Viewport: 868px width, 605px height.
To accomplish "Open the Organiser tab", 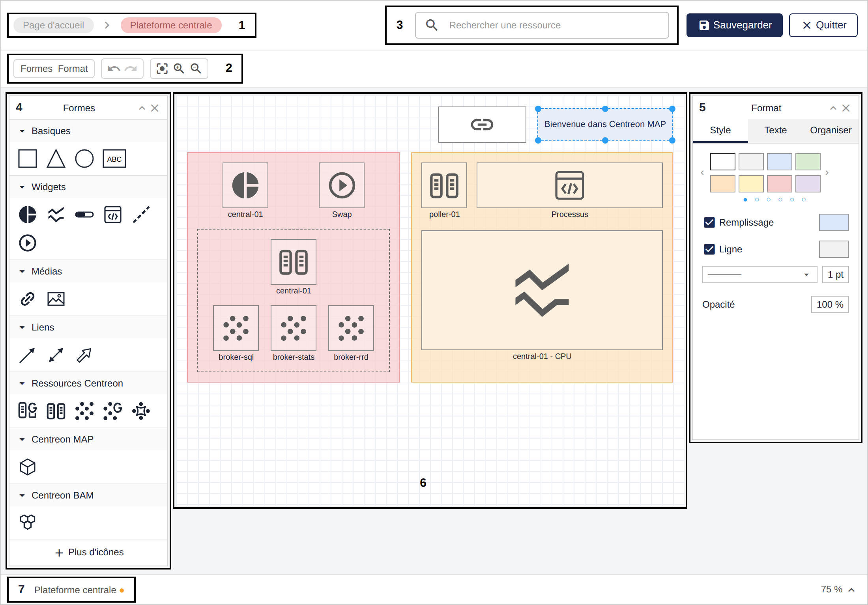I will coord(831,130).
